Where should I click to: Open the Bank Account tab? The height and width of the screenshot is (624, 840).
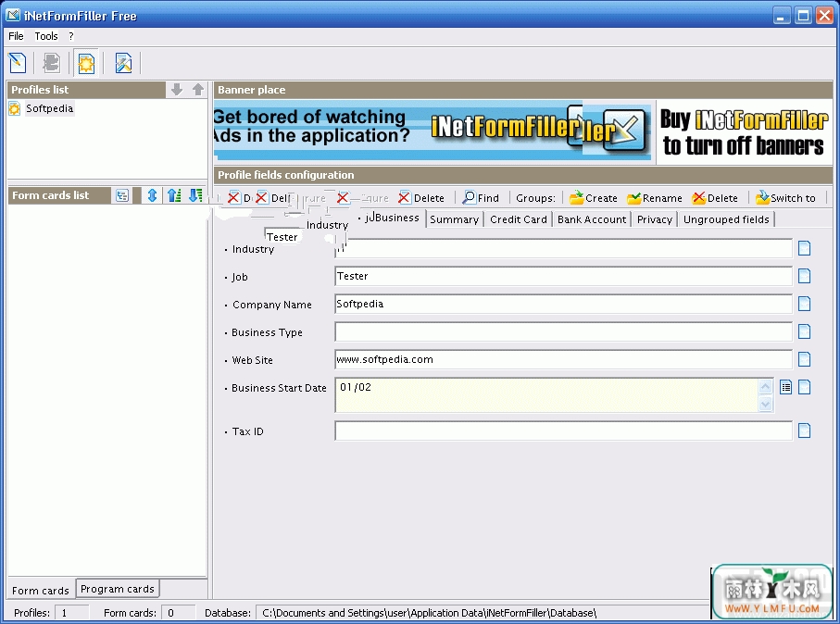pyautogui.click(x=592, y=219)
